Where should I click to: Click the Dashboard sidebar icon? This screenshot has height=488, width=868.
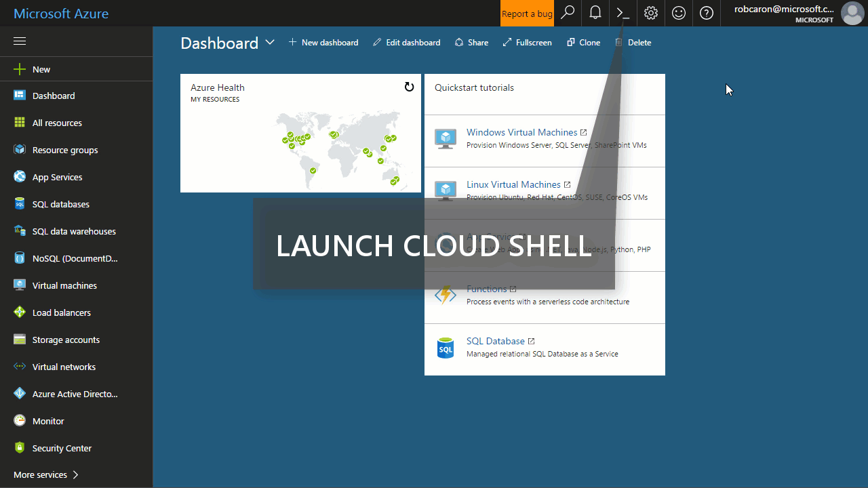tap(20, 96)
